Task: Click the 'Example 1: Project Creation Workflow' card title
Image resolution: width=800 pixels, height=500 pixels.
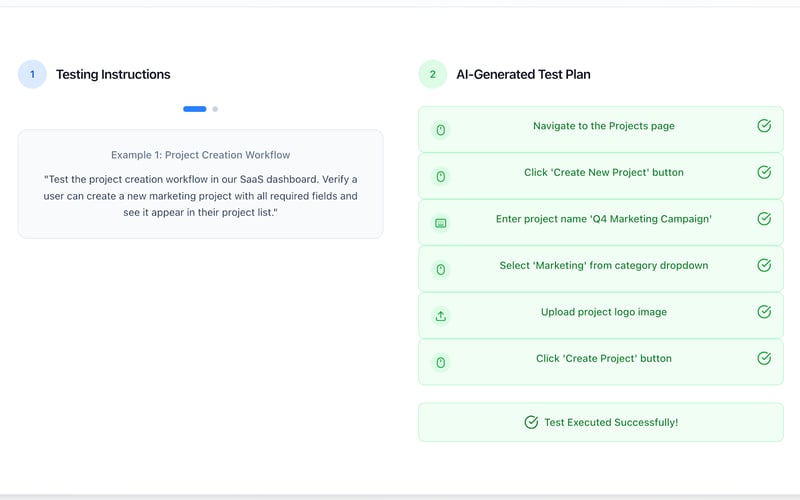Action: pos(200,155)
